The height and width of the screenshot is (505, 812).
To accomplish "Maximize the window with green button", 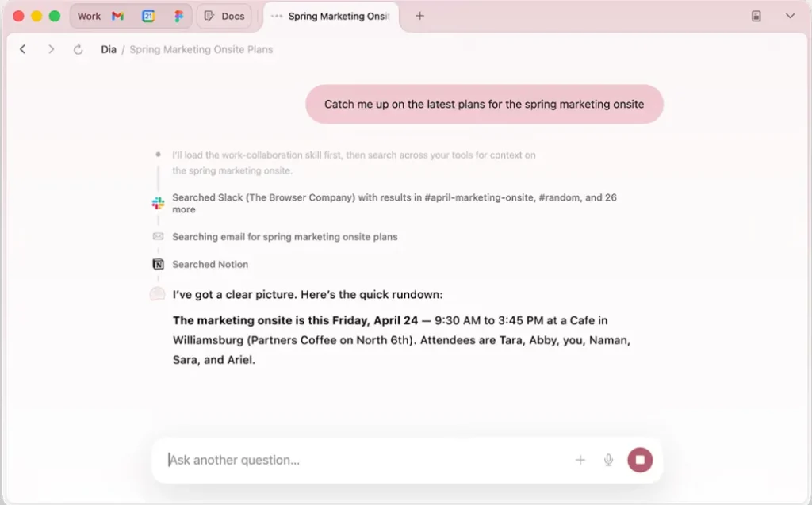I will click(55, 16).
